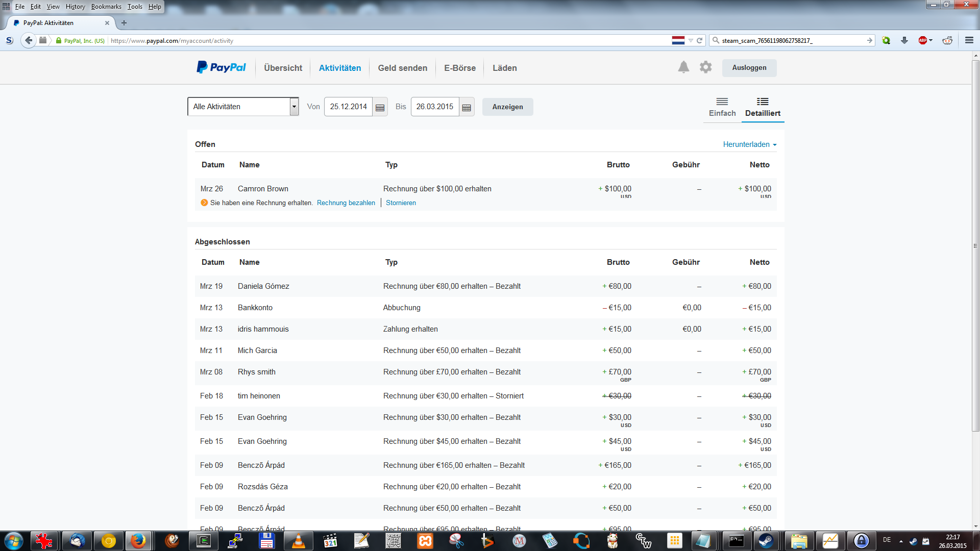
Task: Click the Adblock Plus toolbar icon
Action: (x=922, y=40)
